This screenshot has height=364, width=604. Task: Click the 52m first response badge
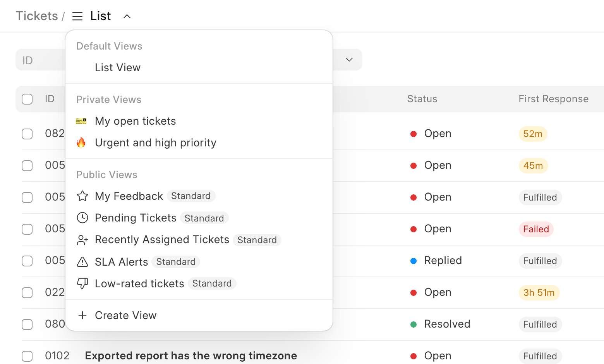pyautogui.click(x=533, y=134)
